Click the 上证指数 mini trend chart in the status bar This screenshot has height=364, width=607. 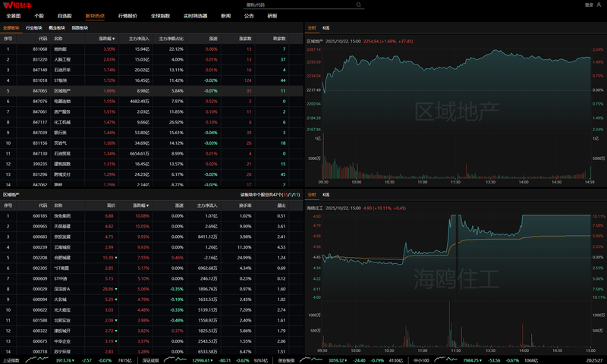[36, 359]
